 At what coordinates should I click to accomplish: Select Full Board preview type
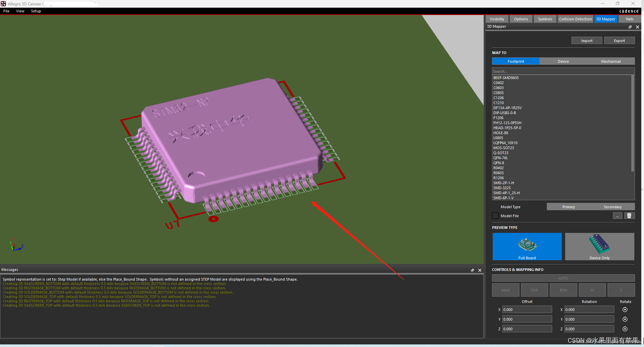click(x=527, y=247)
